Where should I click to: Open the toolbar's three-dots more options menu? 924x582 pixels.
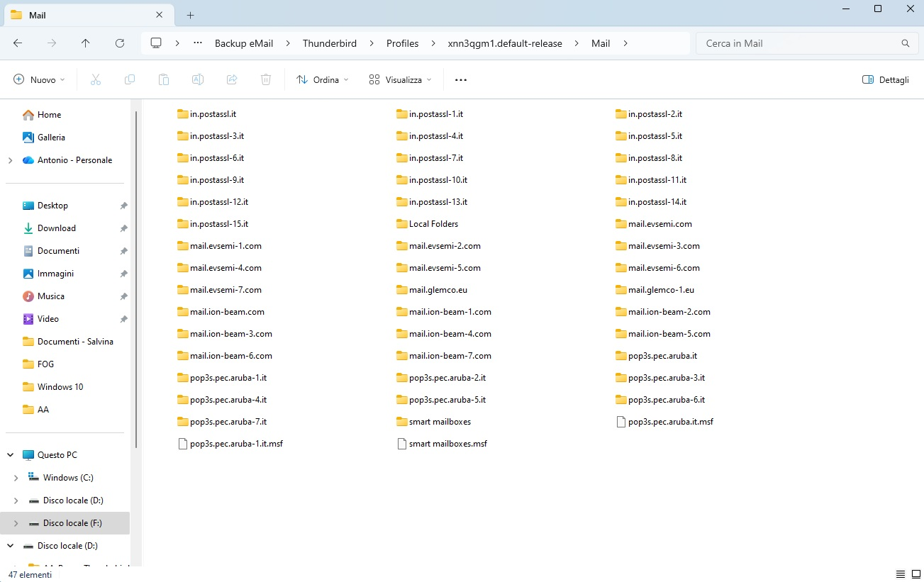461,80
